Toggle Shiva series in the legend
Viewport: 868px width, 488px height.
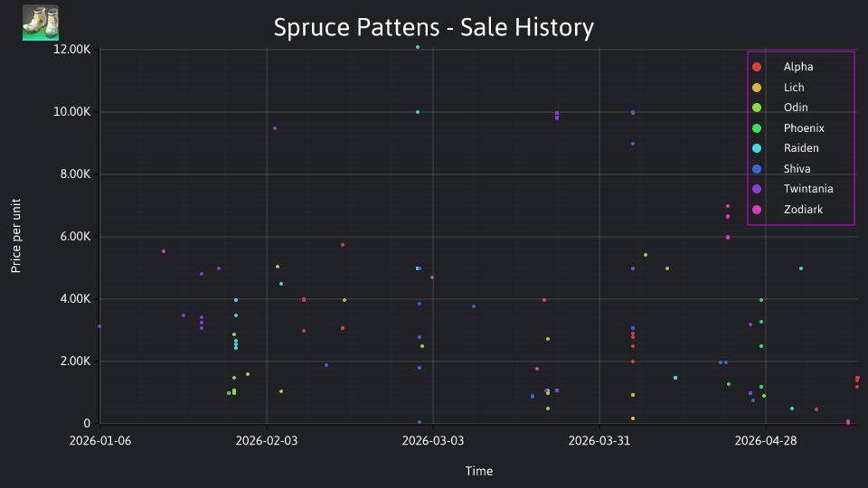(797, 169)
